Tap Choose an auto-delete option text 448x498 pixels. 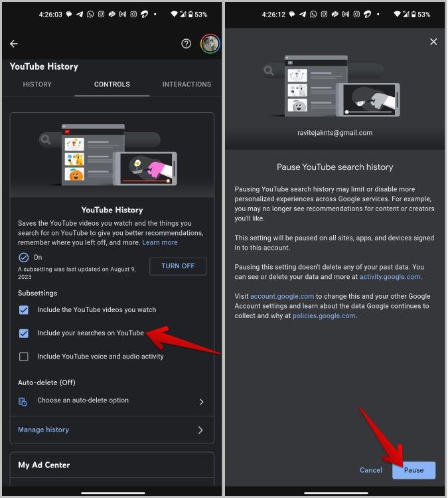point(83,400)
